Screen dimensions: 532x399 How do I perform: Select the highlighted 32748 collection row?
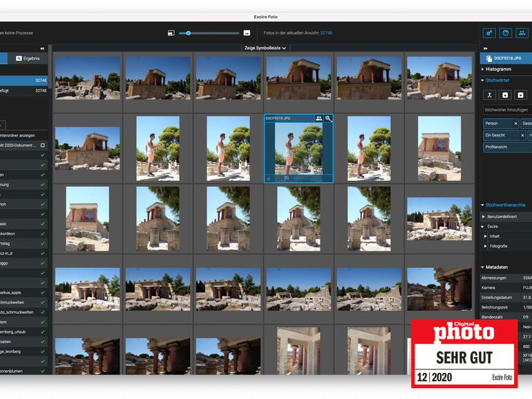point(23,80)
